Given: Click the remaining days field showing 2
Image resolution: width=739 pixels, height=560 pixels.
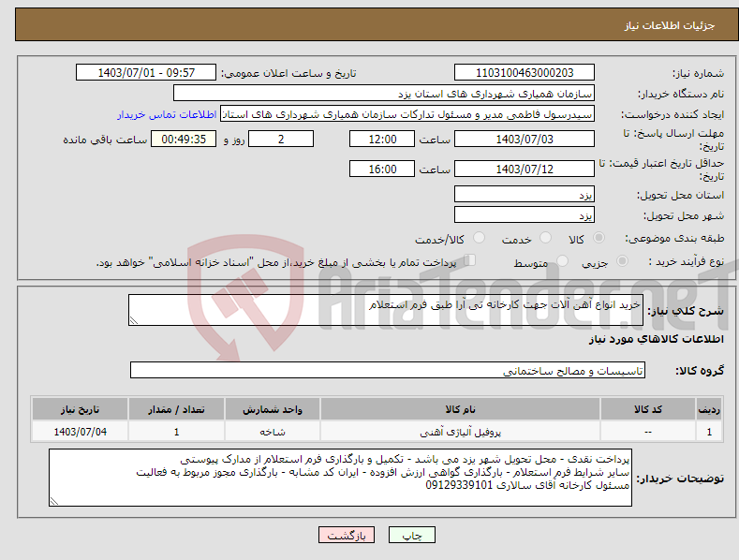Looking at the screenshot, I should (x=281, y=139).
